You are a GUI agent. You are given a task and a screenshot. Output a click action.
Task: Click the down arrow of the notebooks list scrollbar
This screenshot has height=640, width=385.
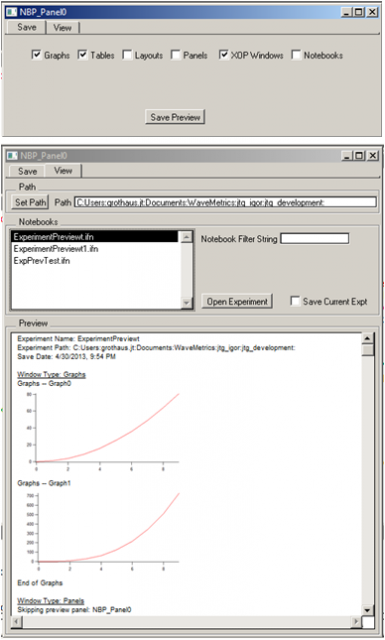coord(187,303)
